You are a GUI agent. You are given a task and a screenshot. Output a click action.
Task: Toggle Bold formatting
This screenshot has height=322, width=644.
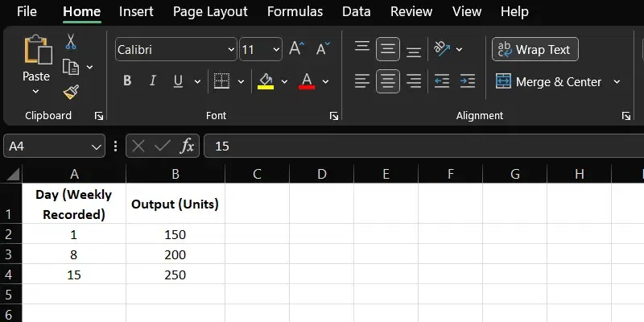(x=127, y=81)
